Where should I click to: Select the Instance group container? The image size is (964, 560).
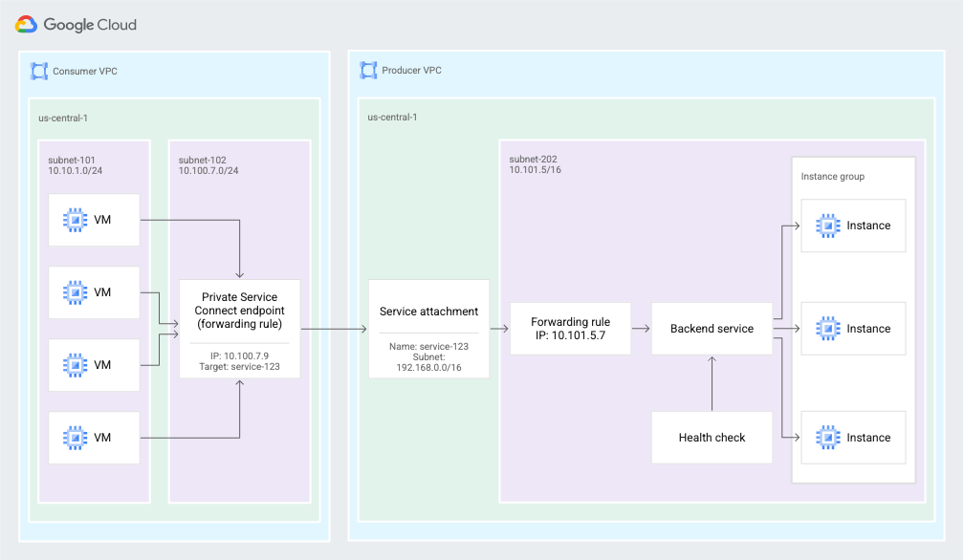click(834, 176)
